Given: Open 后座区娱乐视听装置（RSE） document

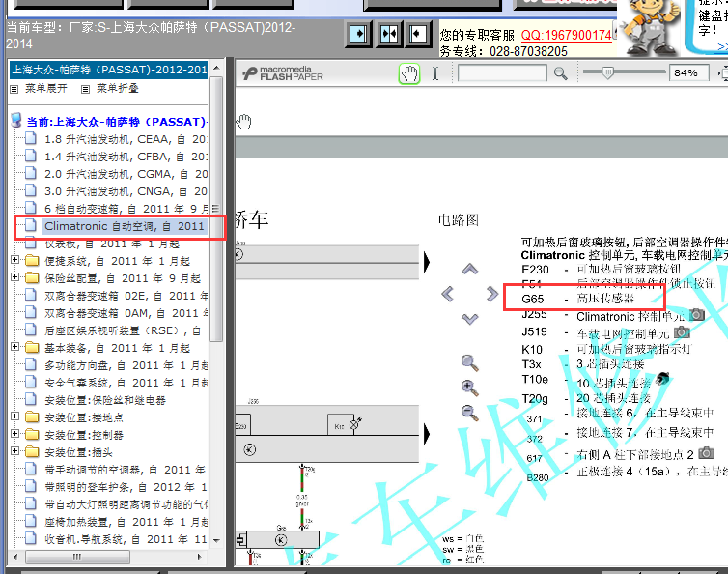Looking at the screenshot, I should point(123,330).
